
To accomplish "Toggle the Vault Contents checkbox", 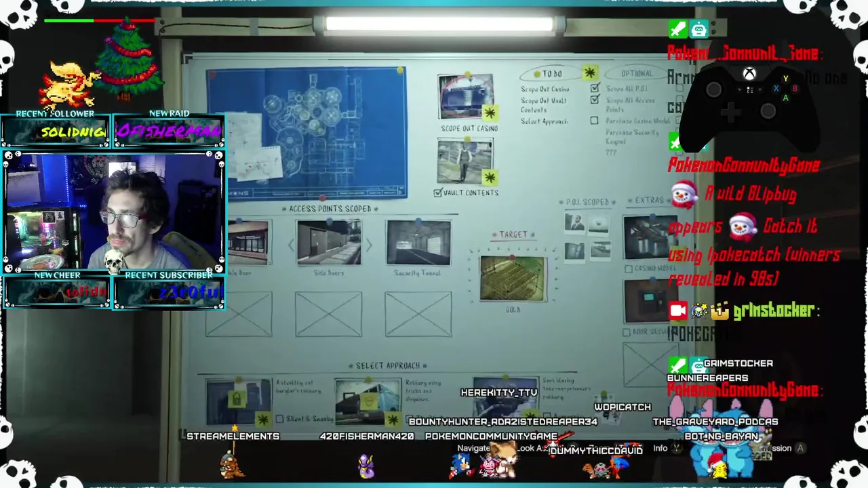I will pos(438,193).
